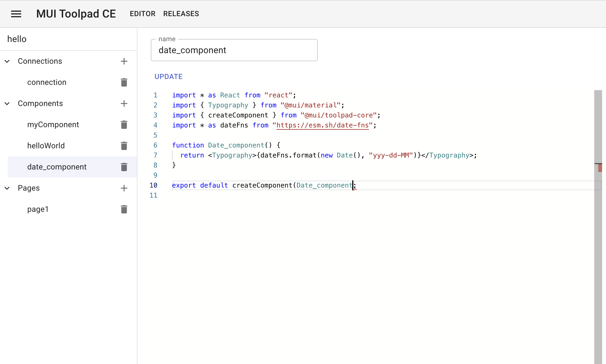Click the UPDATE button
The image size is (606, 364).
(168, 77)
